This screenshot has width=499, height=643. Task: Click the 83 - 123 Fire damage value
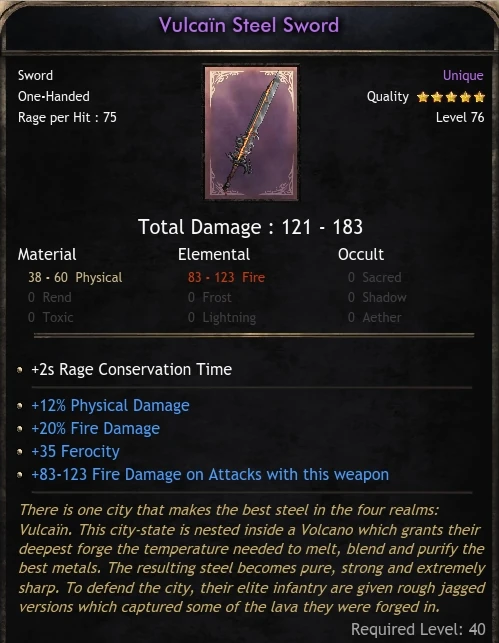click(226, 278)
